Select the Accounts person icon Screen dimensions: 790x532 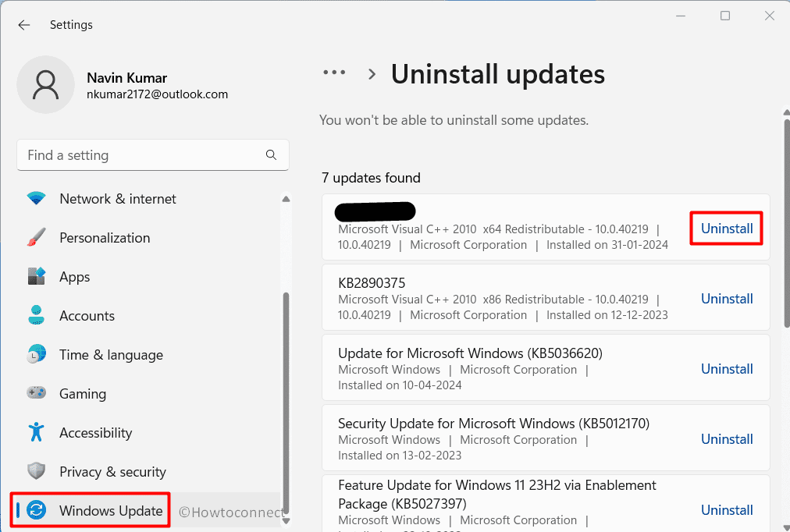tap(36, 316)
